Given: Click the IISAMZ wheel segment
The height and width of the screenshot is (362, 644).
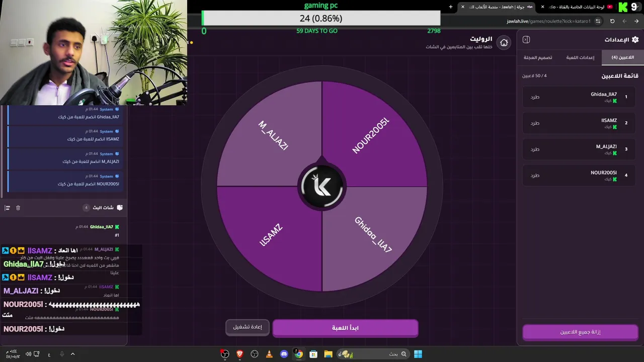Looking at the screenshot, I should [271, 235].
